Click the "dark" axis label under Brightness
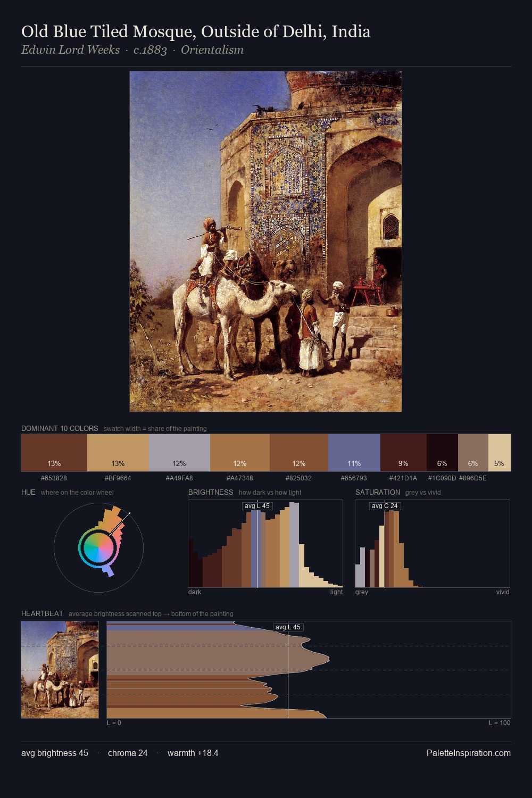Viewport: 532px width, 798px height. click(x=195, y=592)
